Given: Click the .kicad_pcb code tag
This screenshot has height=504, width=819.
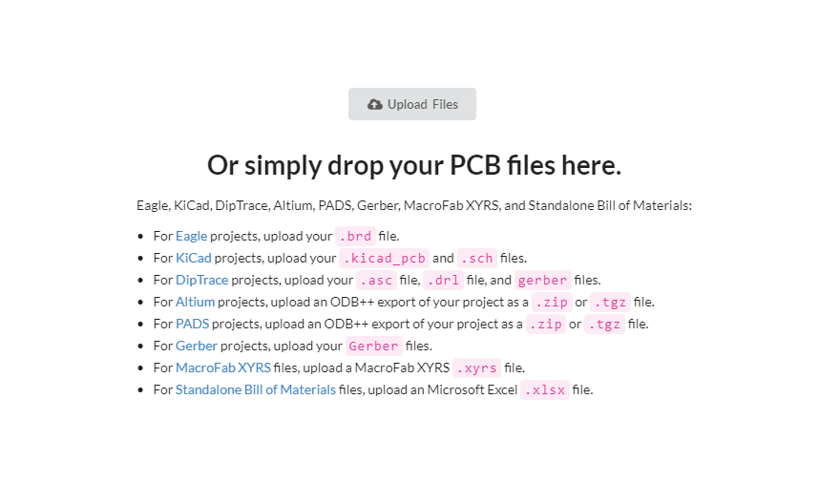Looking at the screenshot, I should click(x=385, y=259).
